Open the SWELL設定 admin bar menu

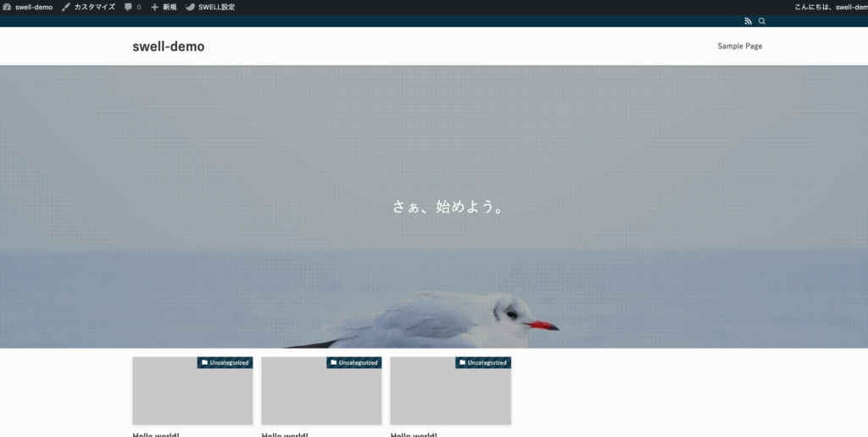pos(216,7)
